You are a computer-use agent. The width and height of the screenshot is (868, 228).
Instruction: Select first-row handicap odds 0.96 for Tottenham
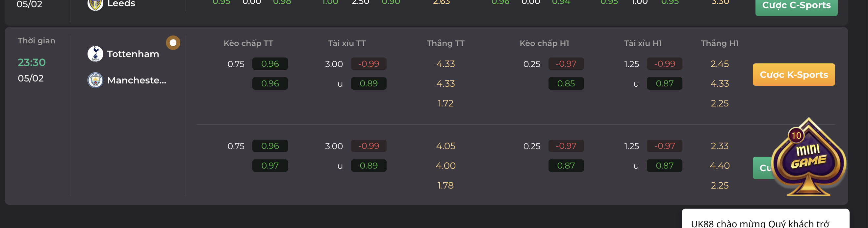click(x=270, y=63)
